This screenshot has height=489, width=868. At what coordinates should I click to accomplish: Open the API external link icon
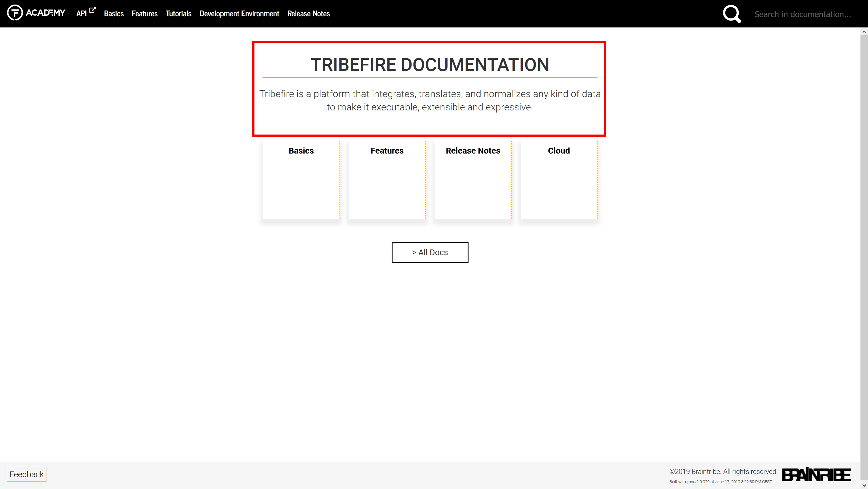(x=92, y=10)
